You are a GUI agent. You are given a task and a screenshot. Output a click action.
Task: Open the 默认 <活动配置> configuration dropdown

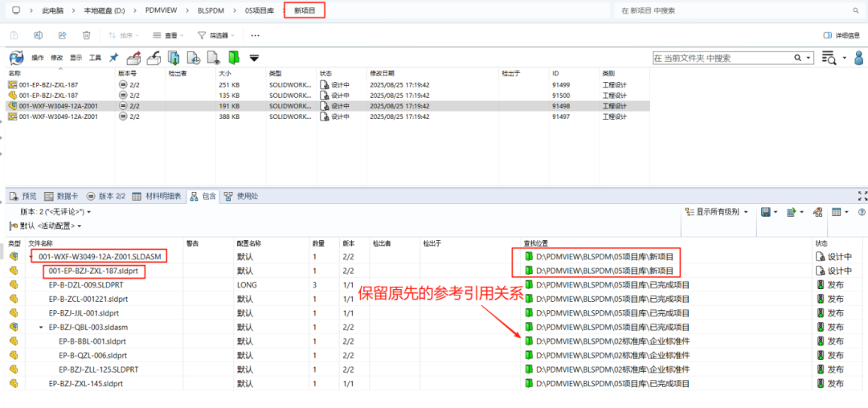(x=50, y=226)
